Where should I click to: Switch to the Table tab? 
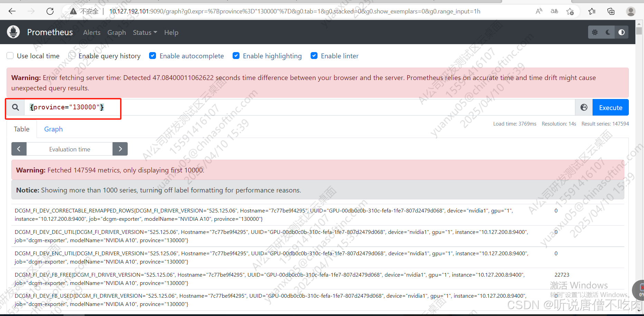pos(22,129)
